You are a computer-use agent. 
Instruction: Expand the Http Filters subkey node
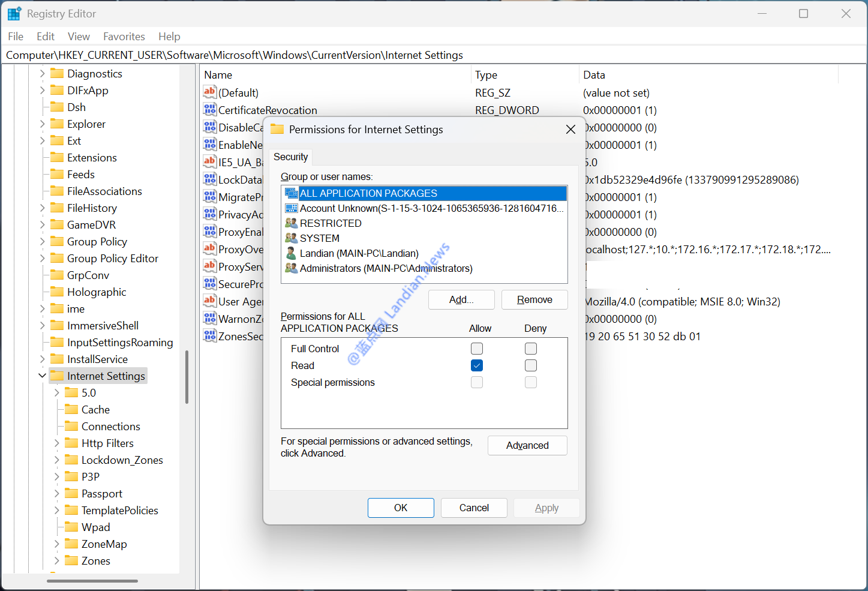56,443
